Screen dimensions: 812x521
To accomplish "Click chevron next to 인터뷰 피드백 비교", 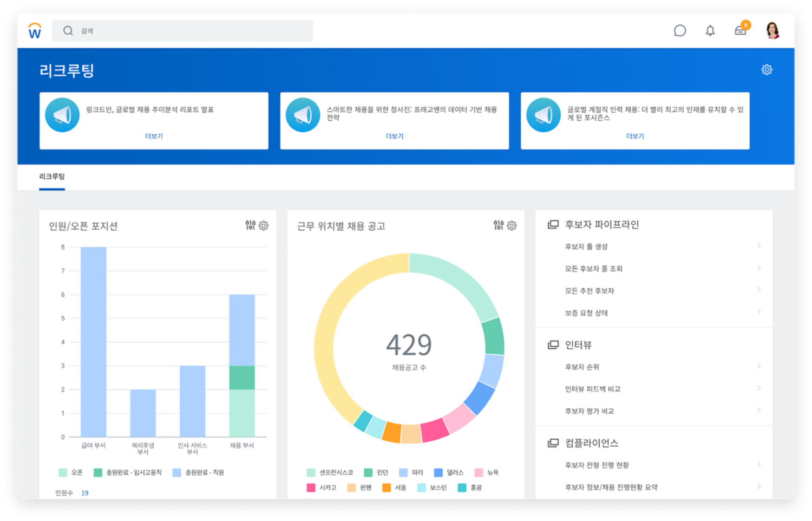I will (759, 388).
